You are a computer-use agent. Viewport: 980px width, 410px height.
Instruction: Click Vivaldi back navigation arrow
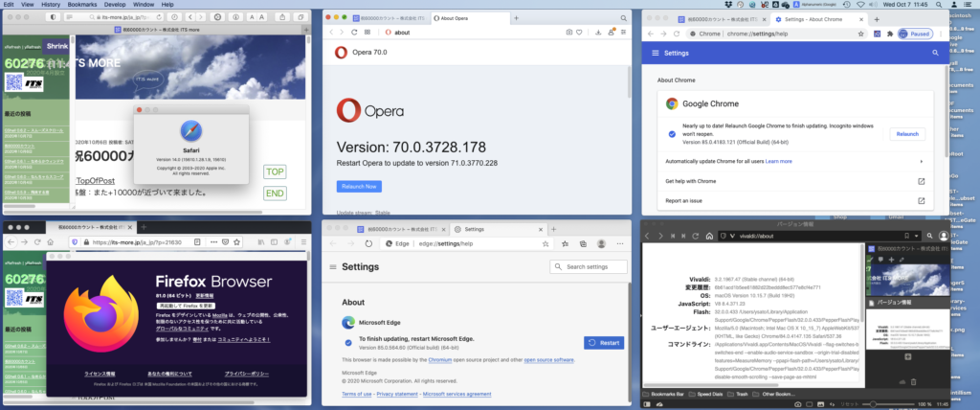coord(648,235)
